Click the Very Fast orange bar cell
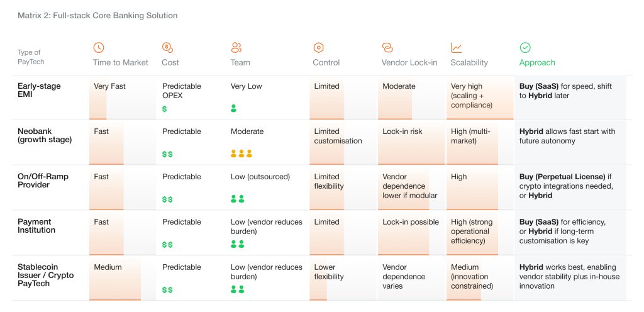This screenshot has height=312, width=644. (x=109, y=86)
